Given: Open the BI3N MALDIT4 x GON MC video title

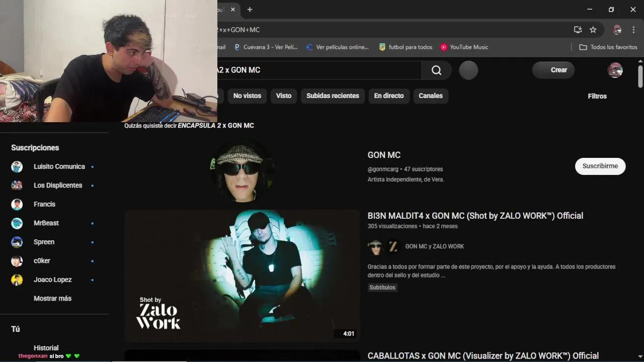Looking at the screenshot, I should click(475, 216).
